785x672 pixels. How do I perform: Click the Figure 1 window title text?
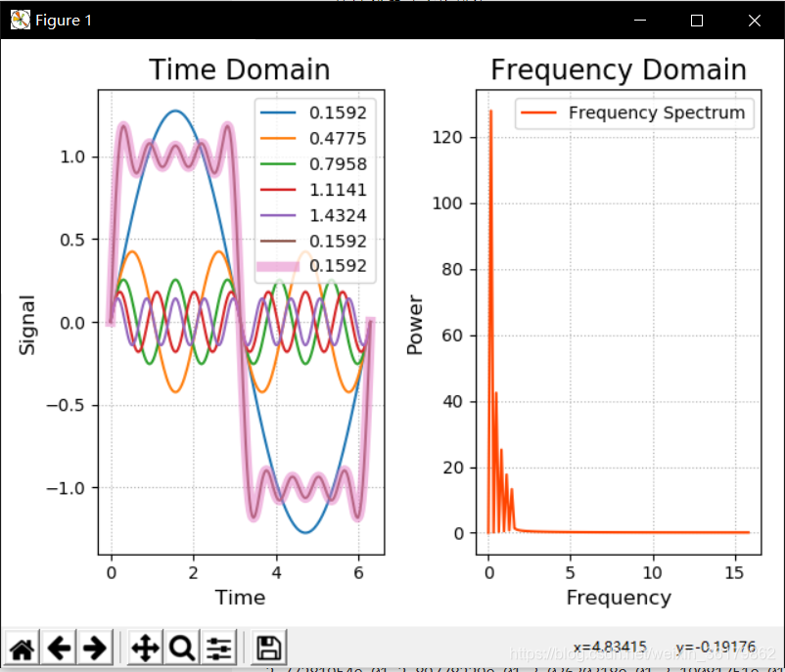tap(64, 21)
